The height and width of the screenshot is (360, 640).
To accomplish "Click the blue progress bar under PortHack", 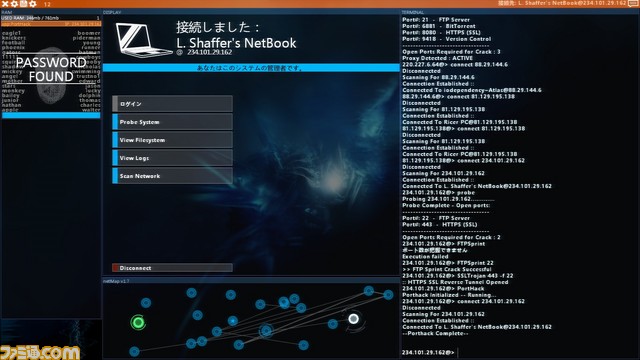I will [51, 116].
